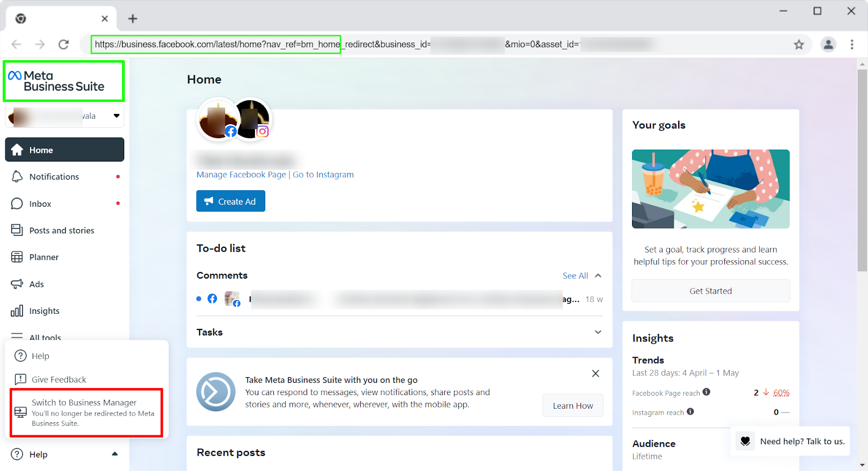Click the Ads megaphone icon
868x471 pixels.
pos(17,284)
